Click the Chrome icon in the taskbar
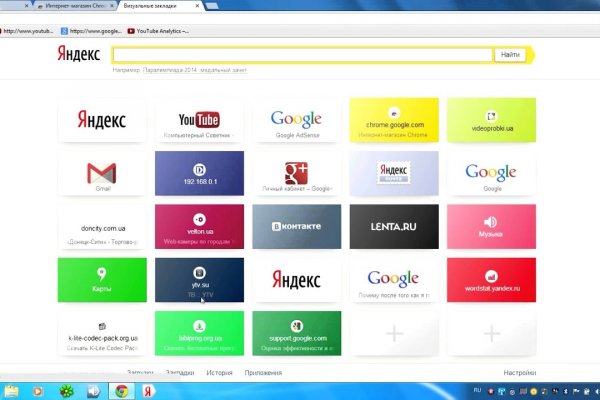This screenshot has height=400, width=600. tap(121, 391)
